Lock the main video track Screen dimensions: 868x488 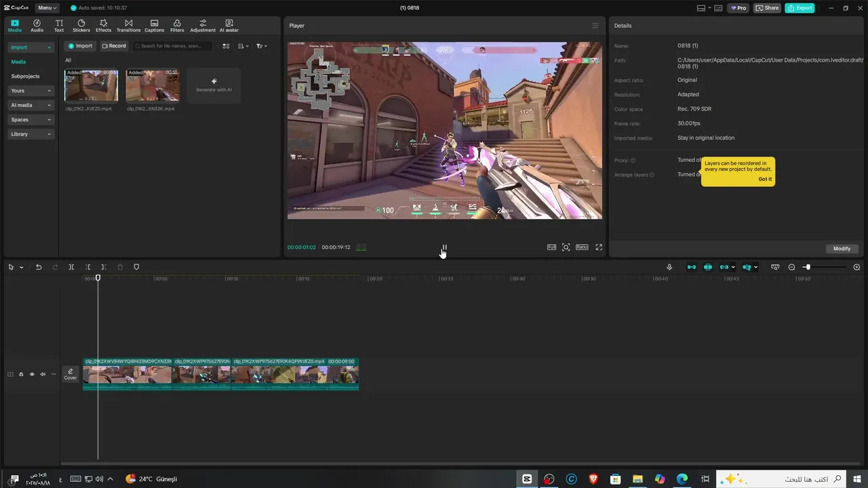(x=21, y=374)
